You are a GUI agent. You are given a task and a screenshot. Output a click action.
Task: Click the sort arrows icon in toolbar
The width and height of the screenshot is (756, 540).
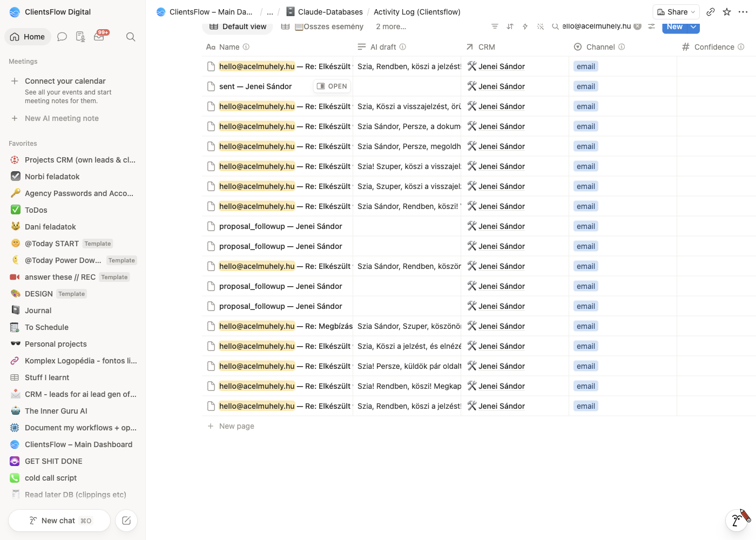510,26
